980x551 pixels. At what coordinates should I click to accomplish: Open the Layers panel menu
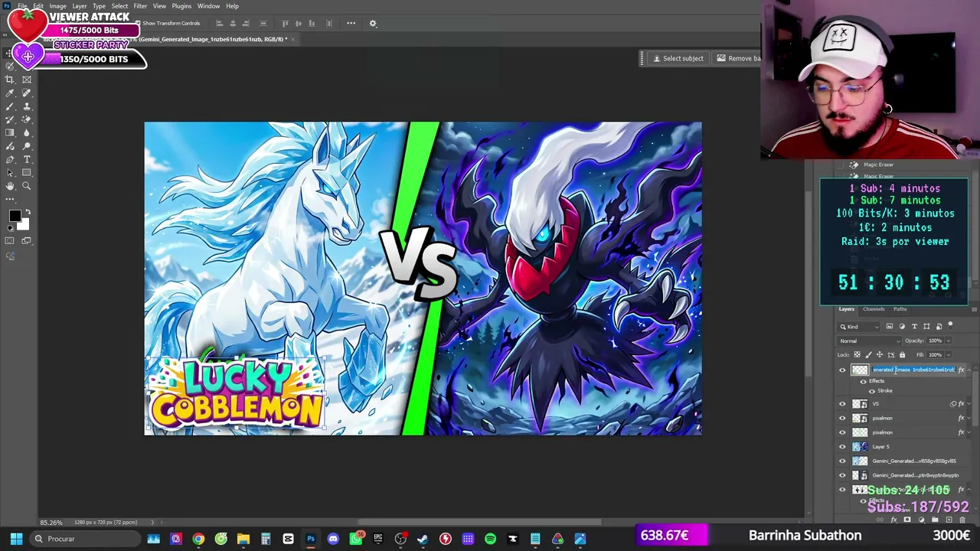974,309
